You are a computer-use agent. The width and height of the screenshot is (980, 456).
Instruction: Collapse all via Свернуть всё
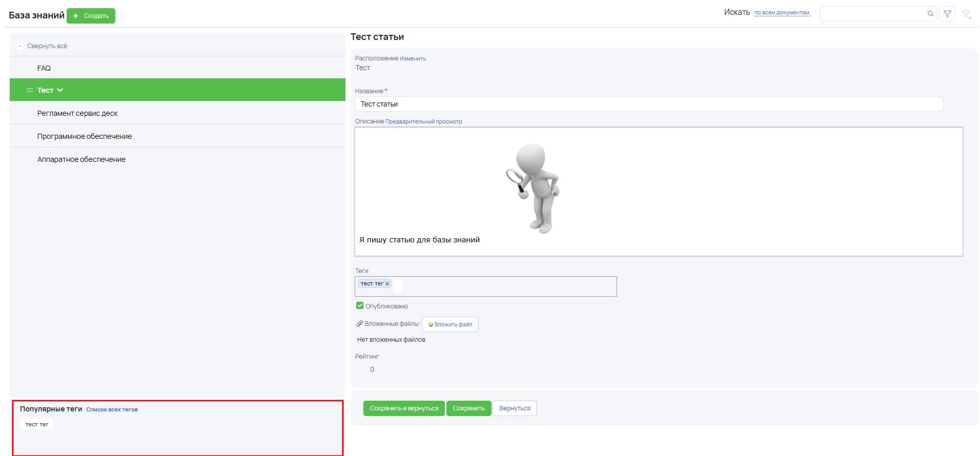tap(47, 46)
